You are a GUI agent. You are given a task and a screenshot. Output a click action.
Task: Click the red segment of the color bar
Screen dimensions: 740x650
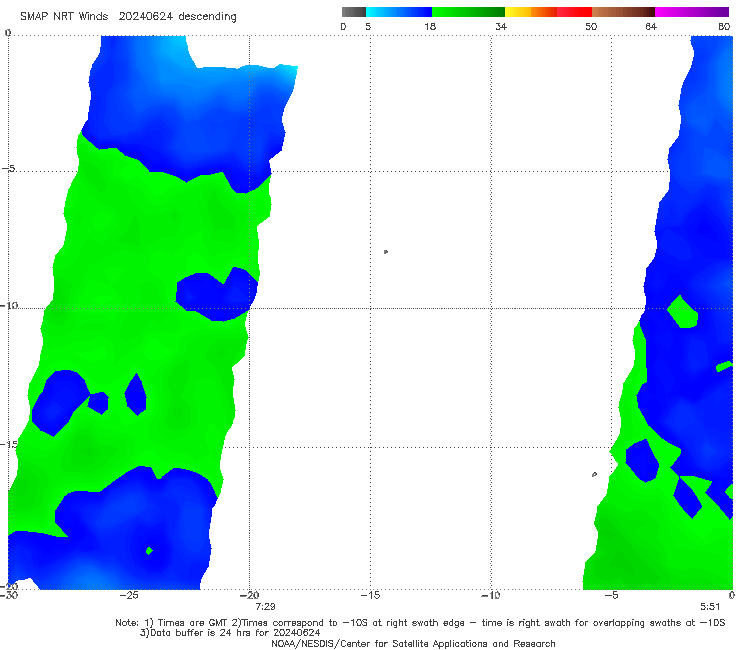tap(574, 12)
